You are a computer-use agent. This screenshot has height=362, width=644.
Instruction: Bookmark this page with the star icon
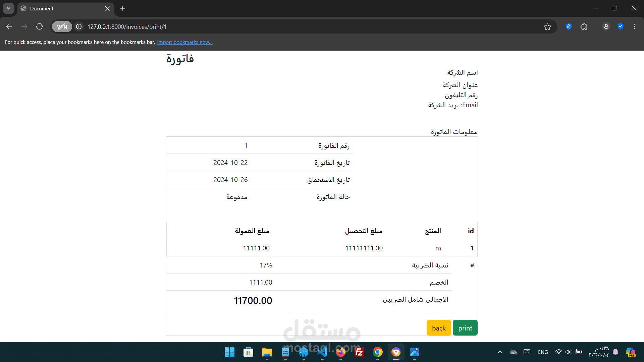coord(547,27)
